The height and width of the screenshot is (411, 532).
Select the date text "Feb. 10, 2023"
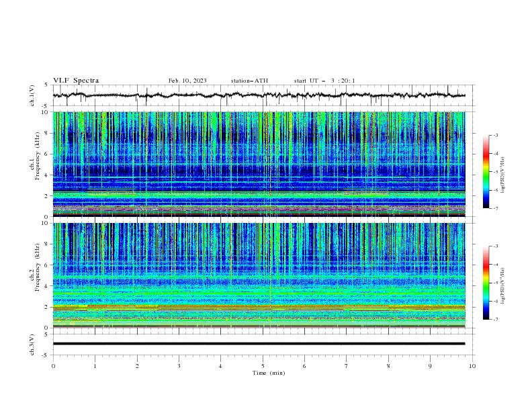tap(187, 81)
